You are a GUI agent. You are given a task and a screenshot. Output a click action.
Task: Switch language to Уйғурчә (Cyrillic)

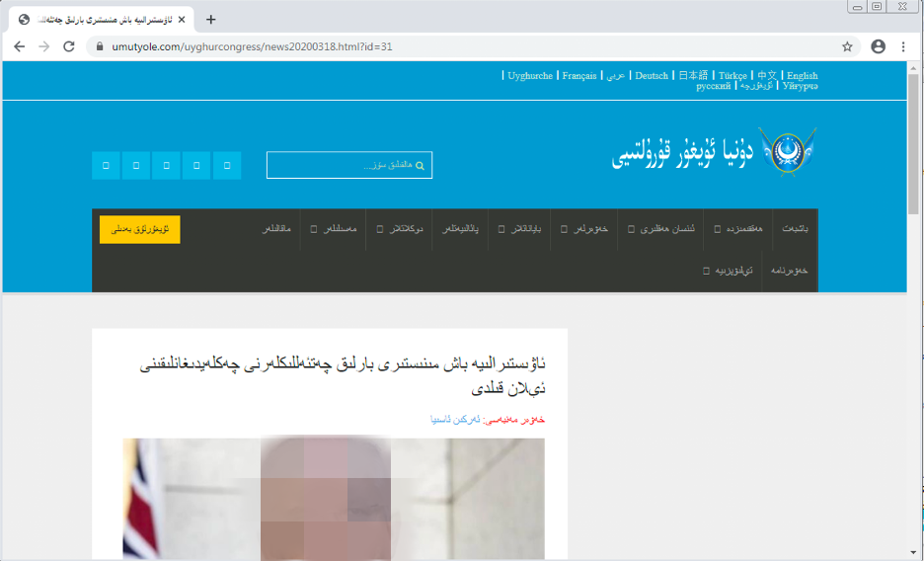[800, 86]
